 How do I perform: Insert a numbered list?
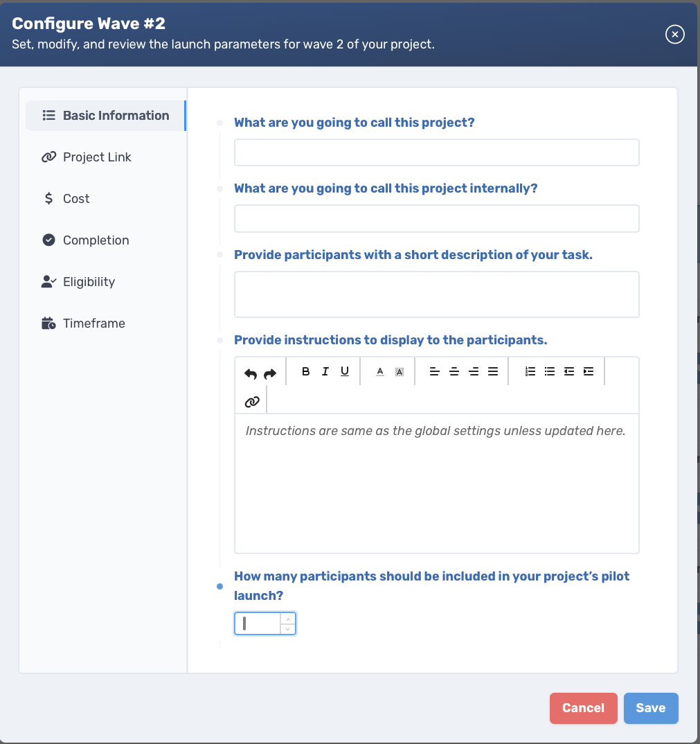[530, 371]
